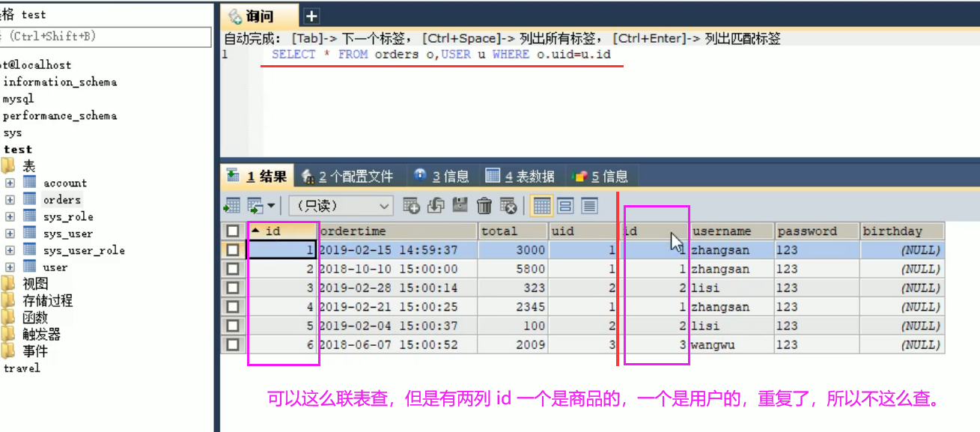This screenshot has height=432, width=980.
Task: Check the row checkbox for order id 6
Action: [234, 344]
